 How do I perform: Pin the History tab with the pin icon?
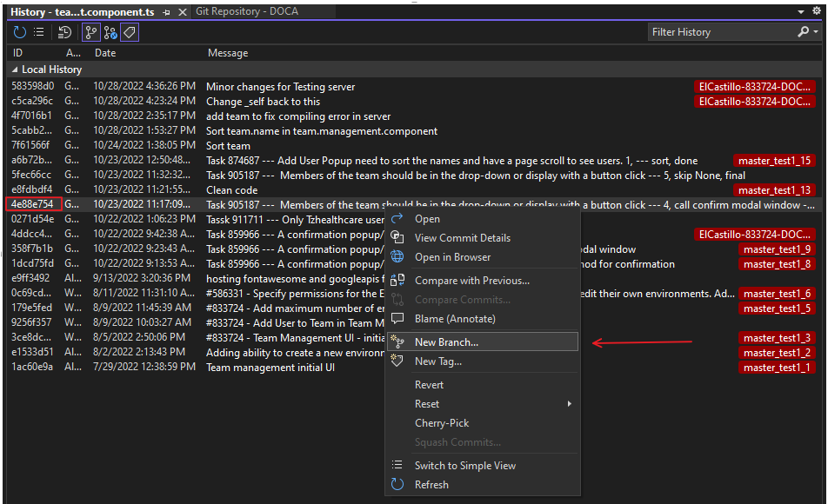coord(166,12)
